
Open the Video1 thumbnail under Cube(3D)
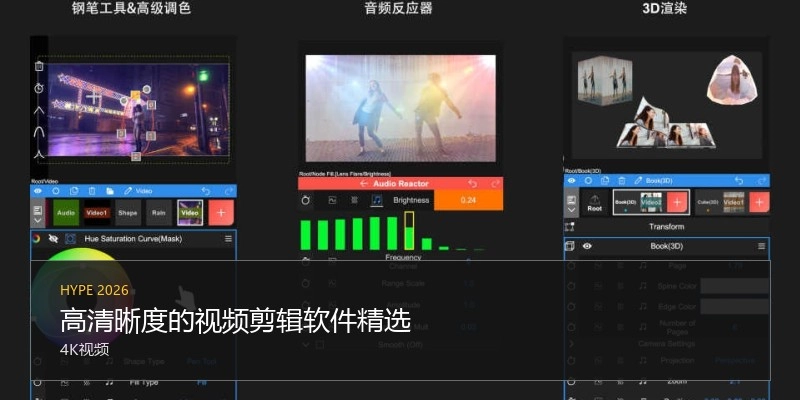(x=734, y=203)
